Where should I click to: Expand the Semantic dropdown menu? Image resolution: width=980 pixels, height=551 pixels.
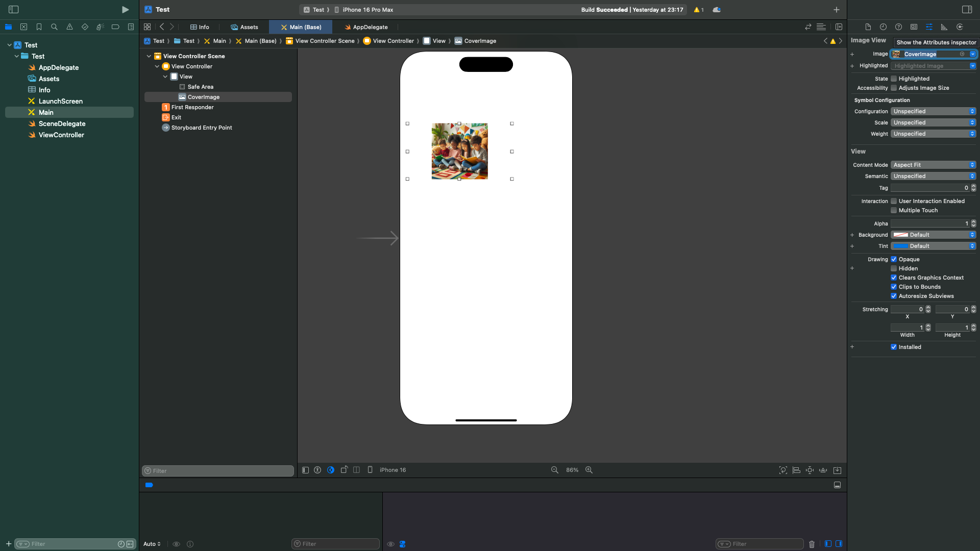(972, 176)
